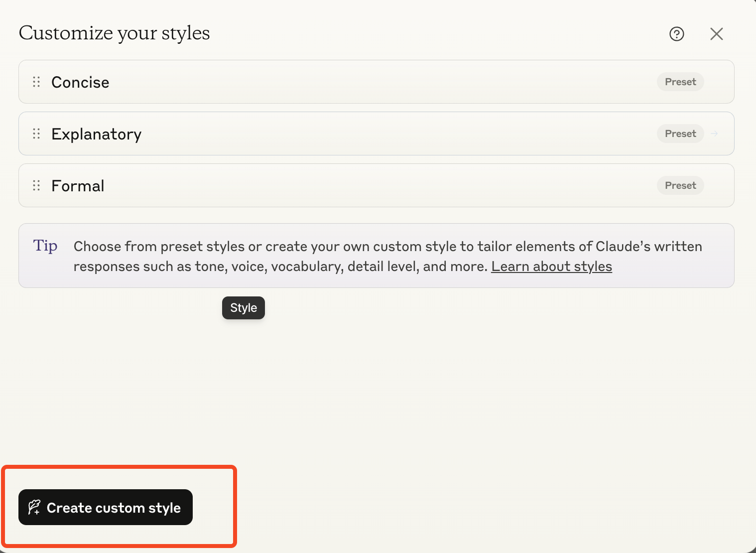Click the drag handle beside Concise
This screenshot has height=553, width=756.
(35, 82)
